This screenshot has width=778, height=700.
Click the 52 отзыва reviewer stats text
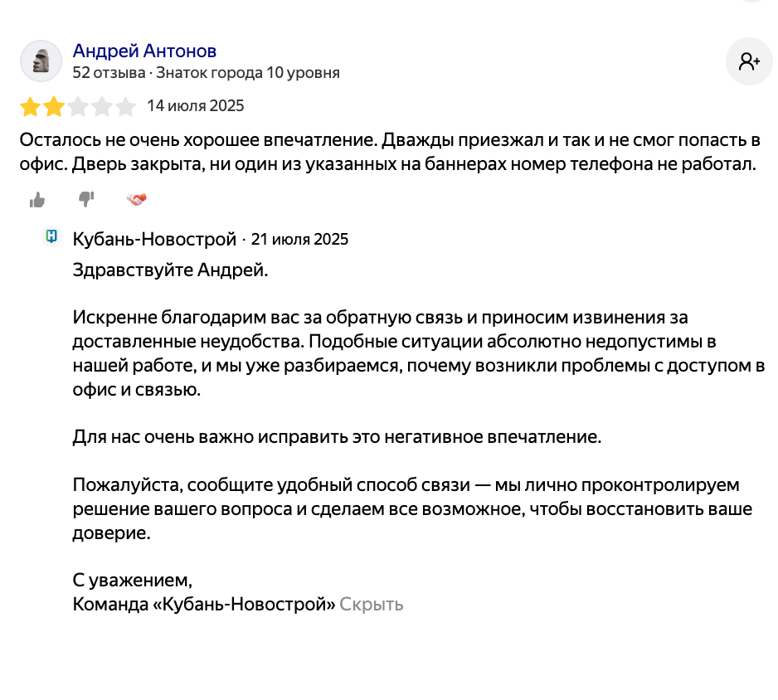tap(109, 73)
